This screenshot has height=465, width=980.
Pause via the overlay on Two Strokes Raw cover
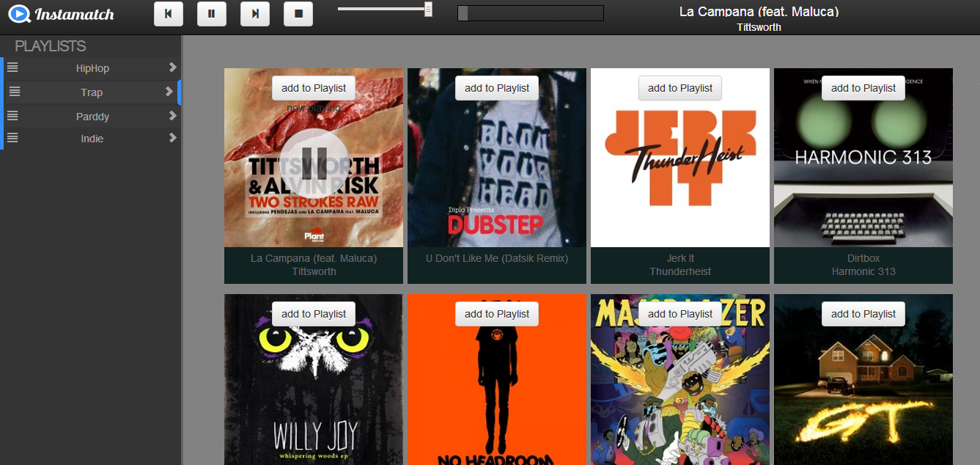tap(314, 163)
